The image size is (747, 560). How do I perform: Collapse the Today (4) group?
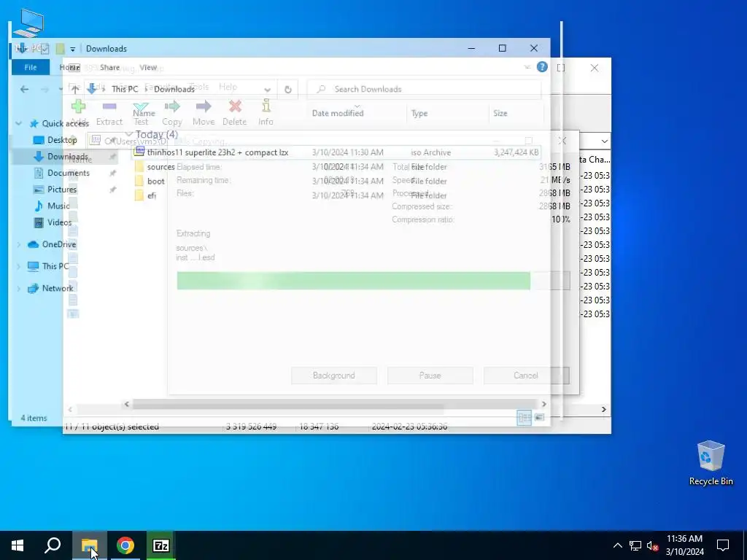tap(128, 134)
